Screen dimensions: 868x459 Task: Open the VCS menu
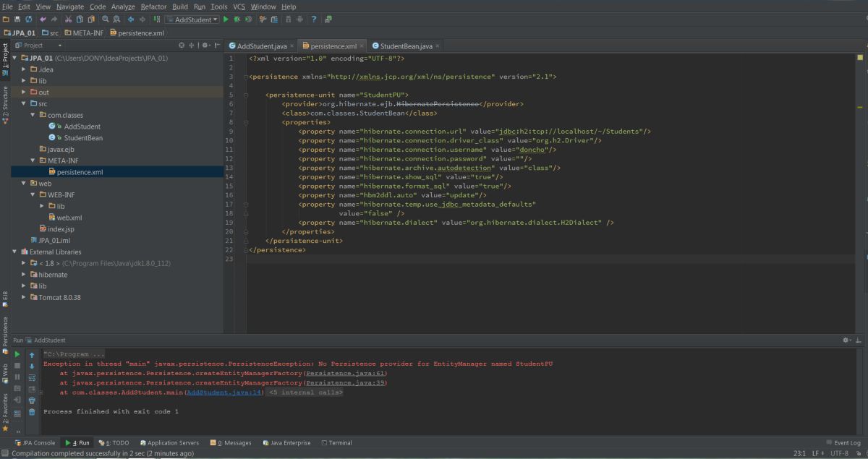pyautogui.click(x=239, y=7)
